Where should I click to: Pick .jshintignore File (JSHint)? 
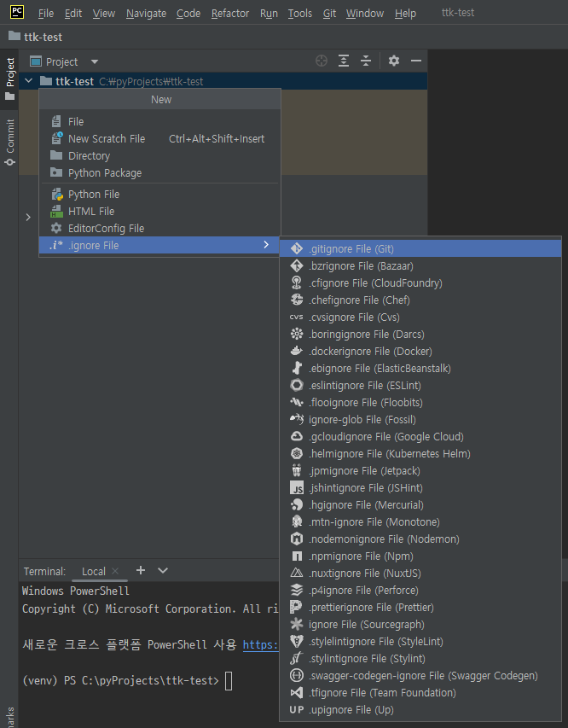click(x=420, y=488)
